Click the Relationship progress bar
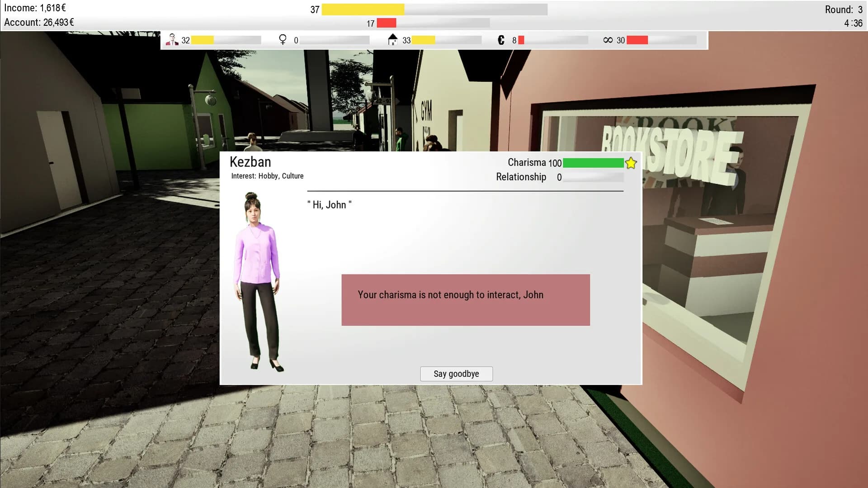Screen dimensions: 868x488 [x=593, y=177]
